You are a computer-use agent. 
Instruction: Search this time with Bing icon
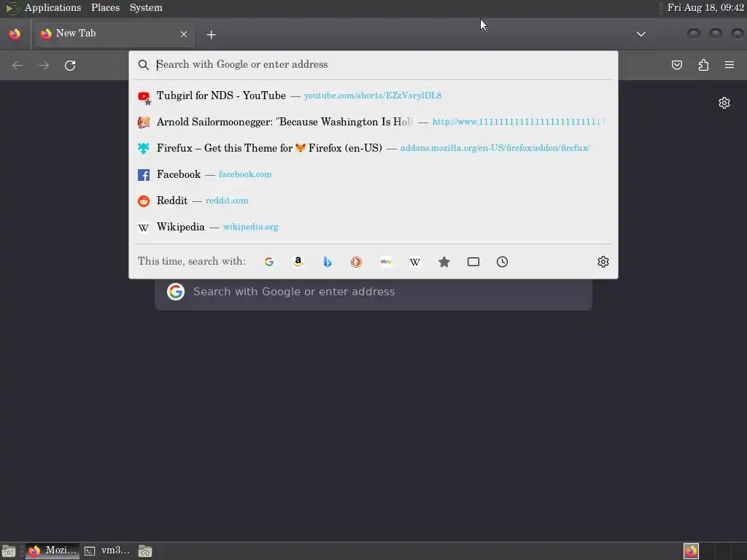click(328, 262)
